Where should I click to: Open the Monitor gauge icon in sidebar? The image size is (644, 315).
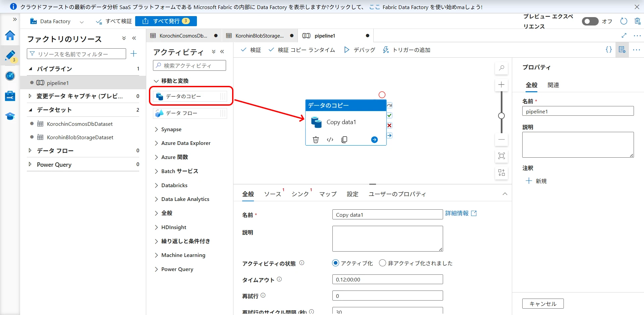[10, 76]
